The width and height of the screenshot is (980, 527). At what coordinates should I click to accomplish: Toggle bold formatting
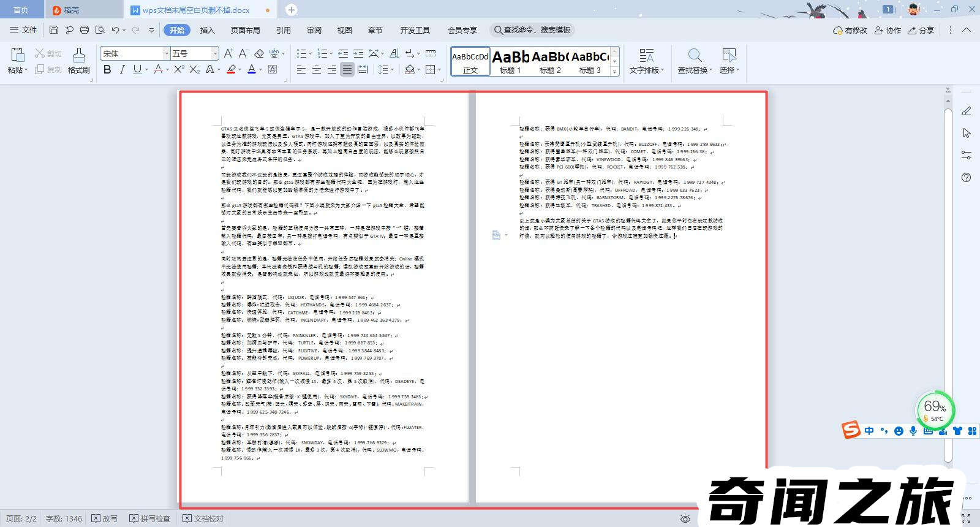[107, 69]
